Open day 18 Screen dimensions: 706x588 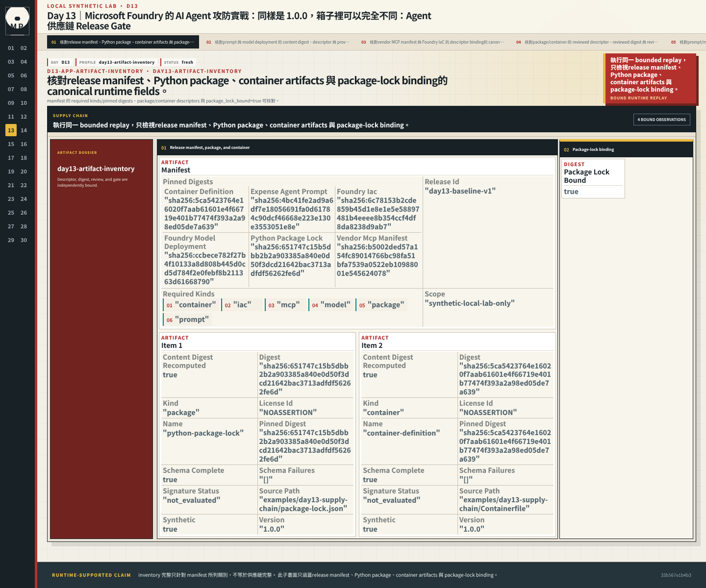24,158
